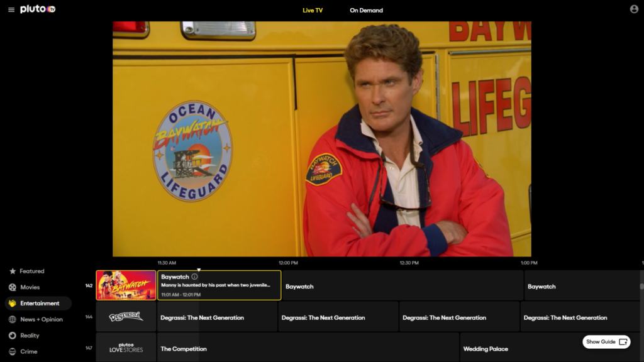
Task: Select Baywatch program starting at 12:00 PM
Action: click(x=402, y=285)
